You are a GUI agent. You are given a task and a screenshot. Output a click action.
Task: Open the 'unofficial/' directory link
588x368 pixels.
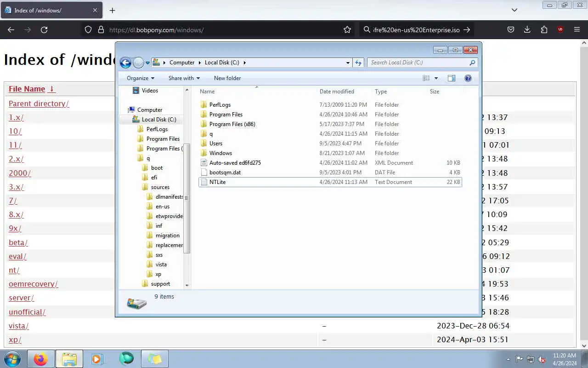point(27,312)
